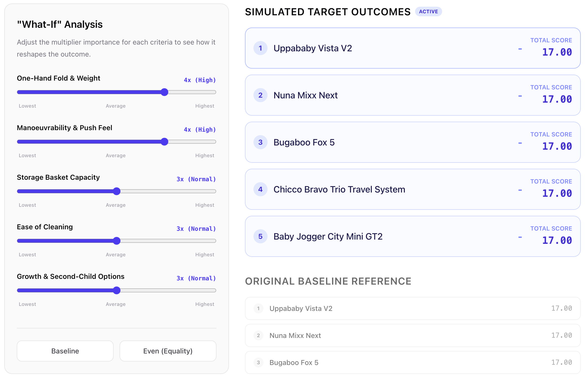Click rank 3 badge beside simulated Bugaboo Fox 5

260,142
